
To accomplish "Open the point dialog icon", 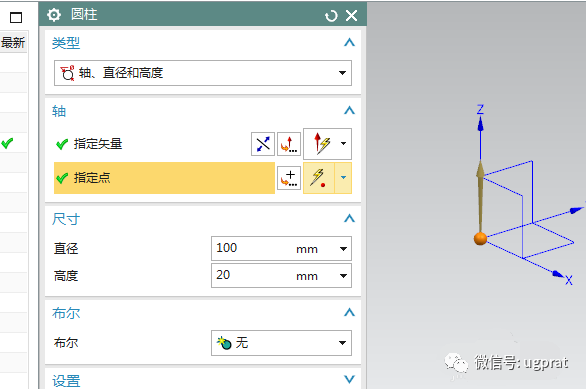I will click(289, 178).
